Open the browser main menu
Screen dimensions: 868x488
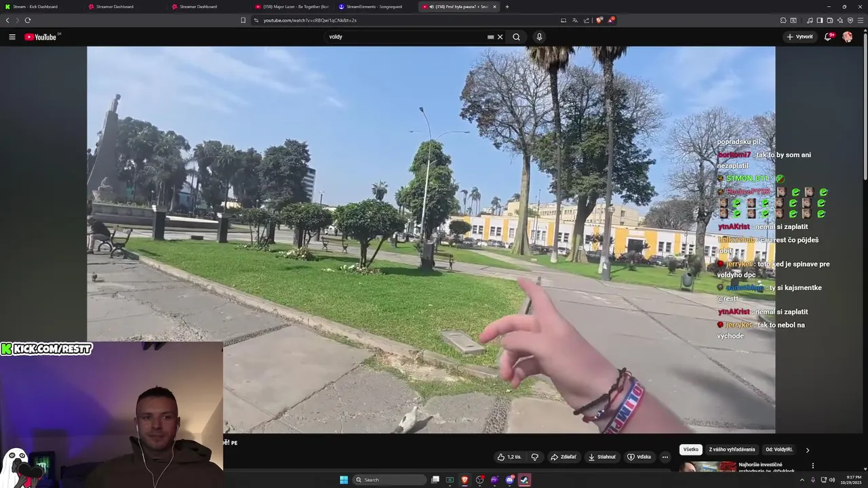[x=861, y=20]
